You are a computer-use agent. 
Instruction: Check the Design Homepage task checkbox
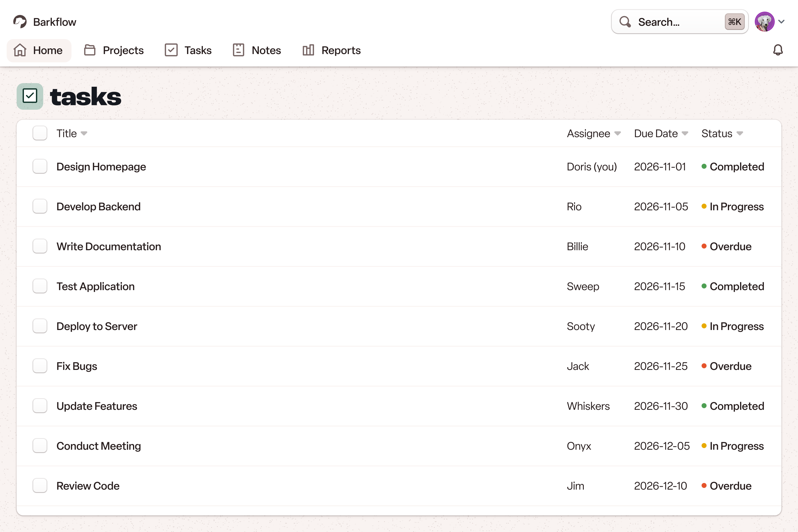pyautogui.click(x=40, y=167)
